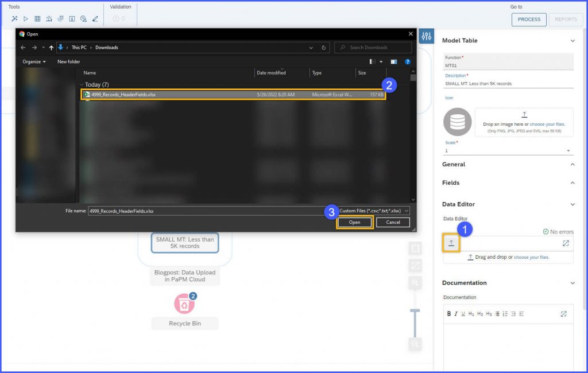Click the Description field
The width and height of the screenshot is (588, 373).
point(509,84)
